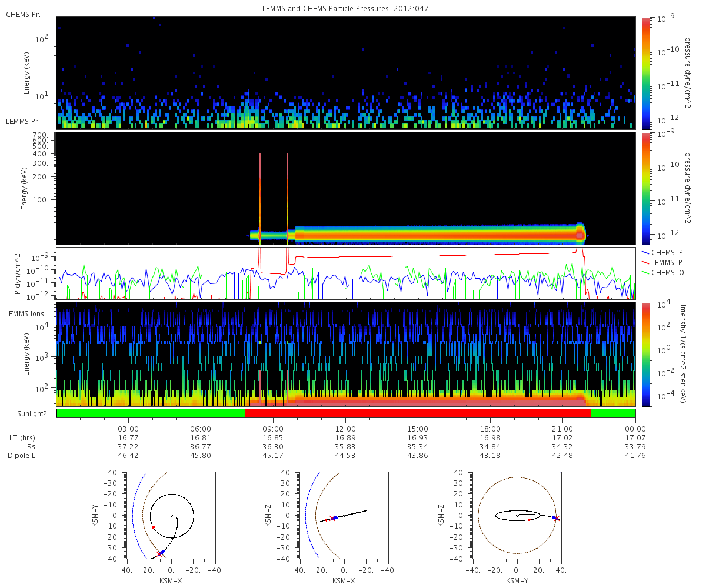Click the right green Sunlight bar segment

pos(612,413)
